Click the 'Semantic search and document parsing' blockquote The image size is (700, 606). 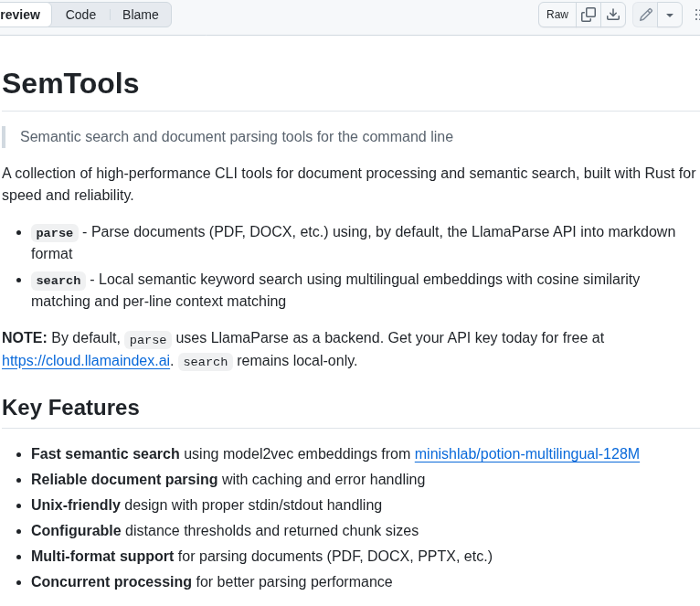[x=237, y=137]
